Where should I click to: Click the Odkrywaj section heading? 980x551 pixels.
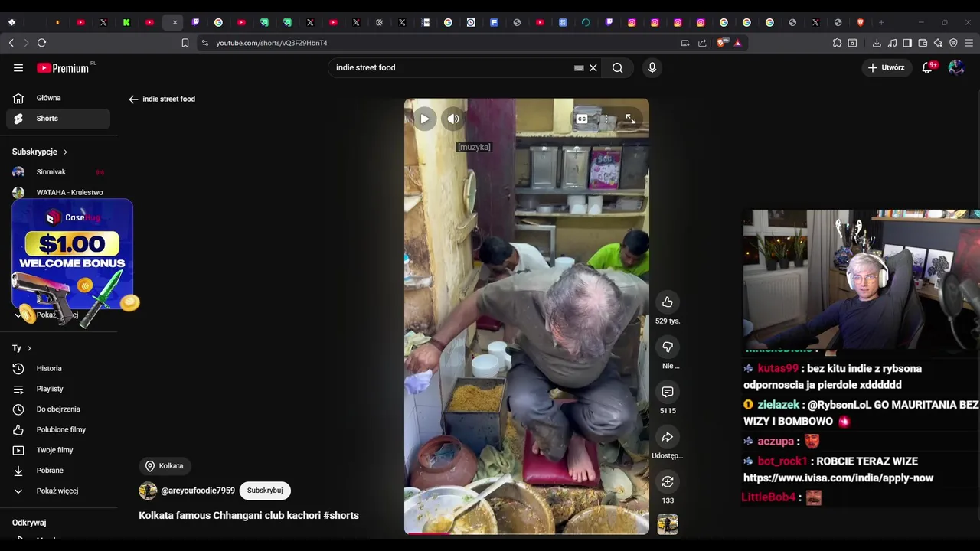tap(29, 523)
